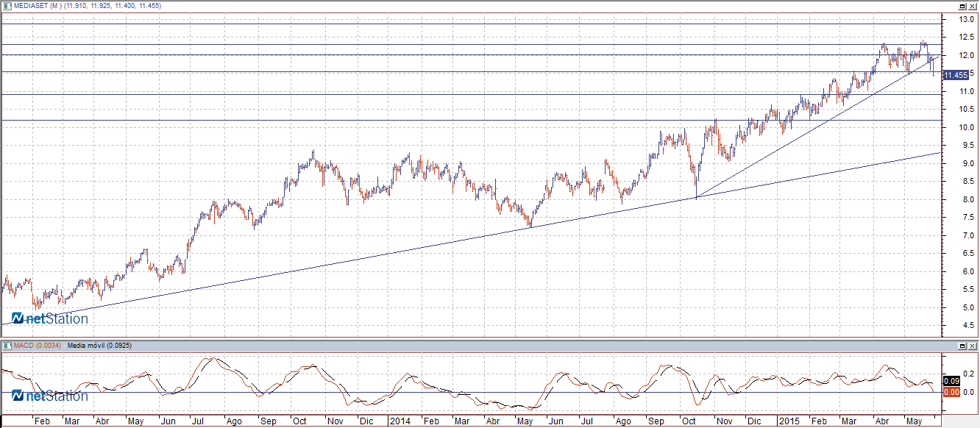980x428 pixels.
Task: Maximize the MACD indicator panel
Action: (962, 345)
